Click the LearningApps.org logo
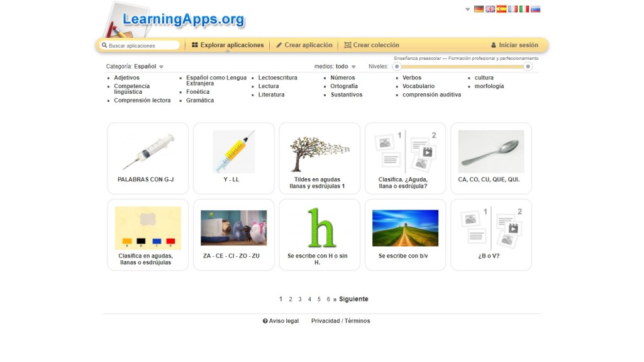This screenshot has height=362, width=644. (182, 20)
